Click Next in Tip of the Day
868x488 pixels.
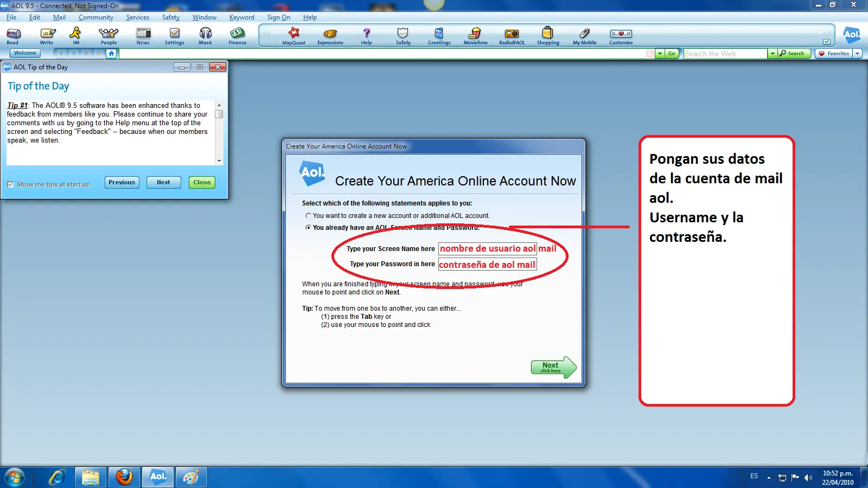click(164, 183)
